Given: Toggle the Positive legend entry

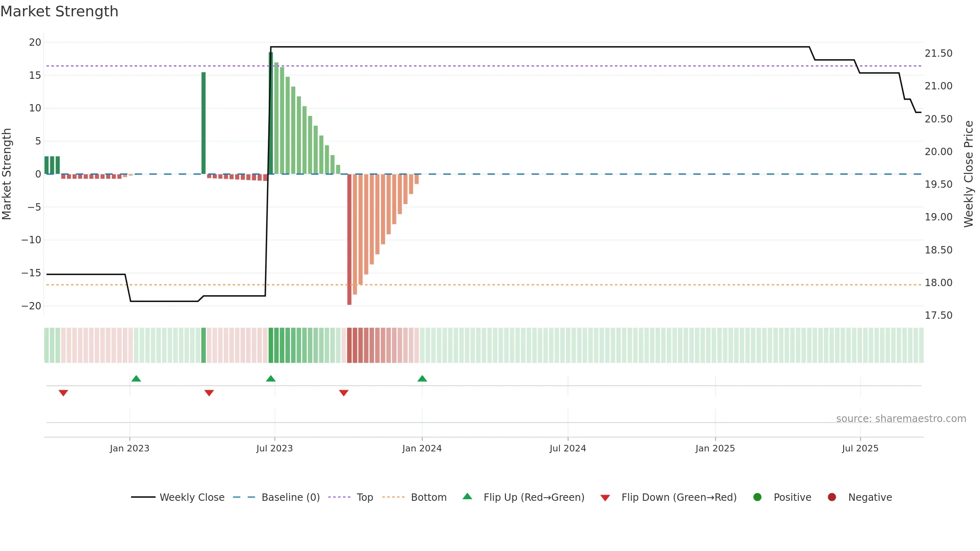Looking at the screenshot, I should coord(782,497).
